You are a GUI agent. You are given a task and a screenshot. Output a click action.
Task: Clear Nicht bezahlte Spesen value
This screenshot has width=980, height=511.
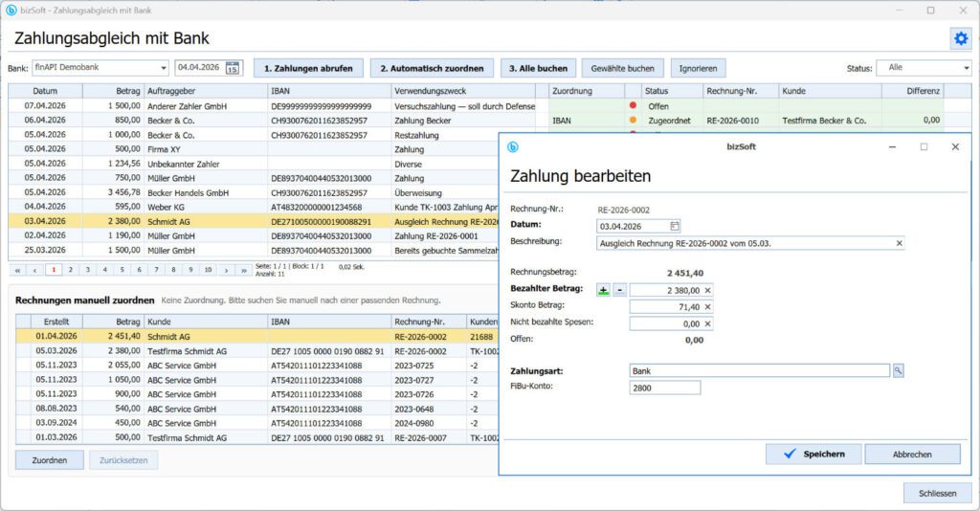pyautogui.click(x=707, y=323)
